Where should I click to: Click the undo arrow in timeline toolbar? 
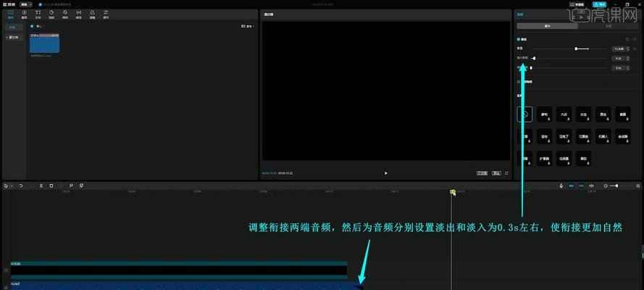(21, 186)
